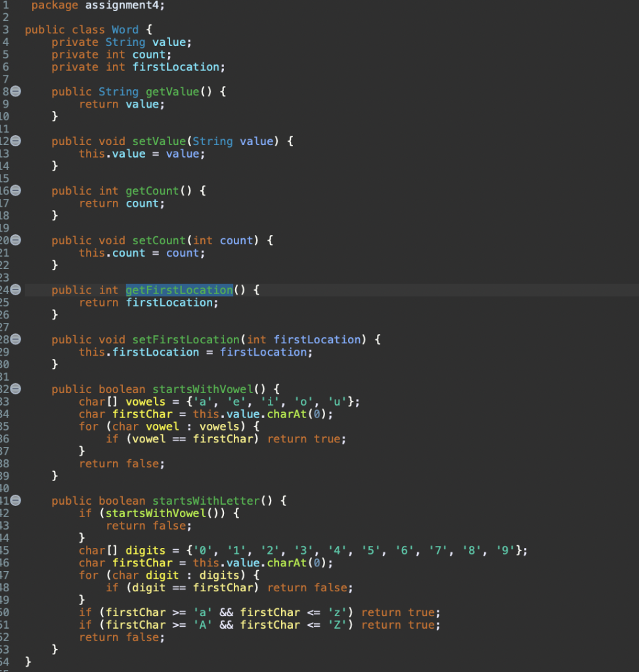
Task: Click the 'digits' array declaration name
Action: 145,551
